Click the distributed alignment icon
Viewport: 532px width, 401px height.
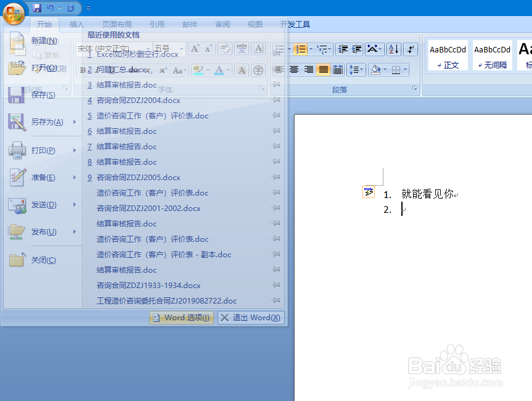click(338, 70)
